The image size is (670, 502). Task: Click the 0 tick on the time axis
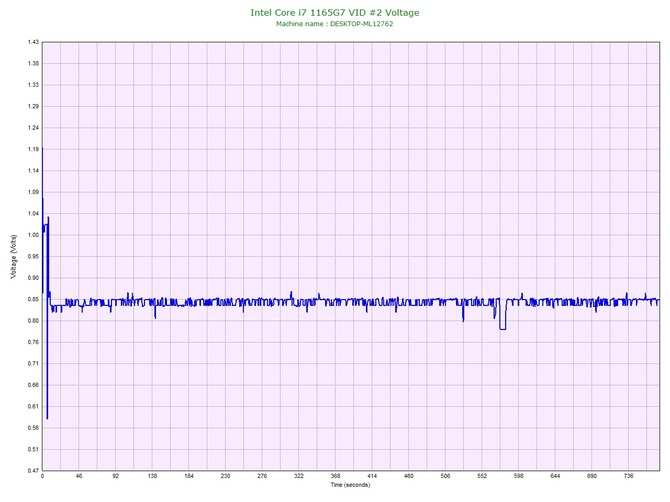click(x=42, y=476)
